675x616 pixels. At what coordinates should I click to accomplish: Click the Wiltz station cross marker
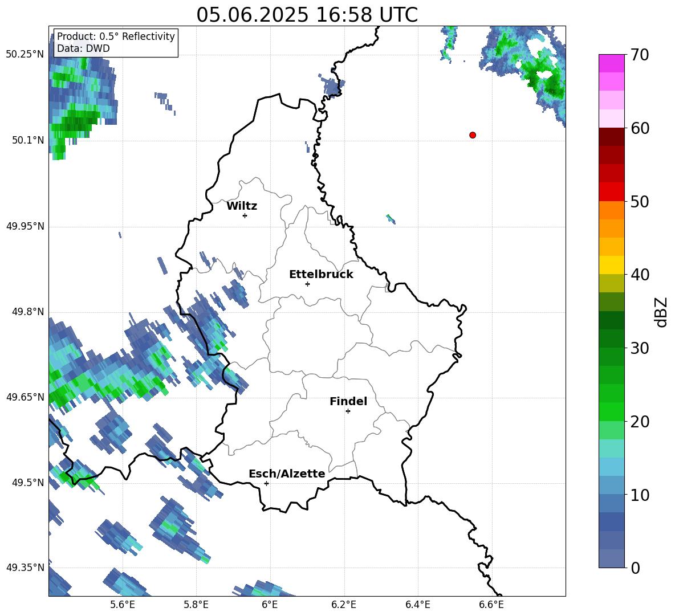click(x=245, y=215)
